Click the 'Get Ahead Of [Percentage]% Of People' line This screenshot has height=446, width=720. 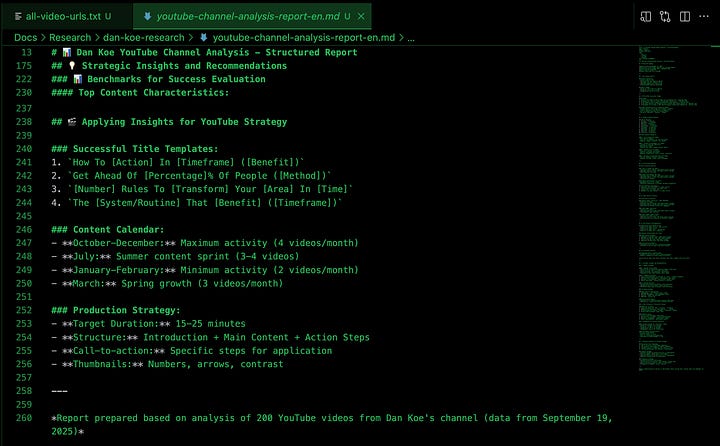(x=191, y=175)
